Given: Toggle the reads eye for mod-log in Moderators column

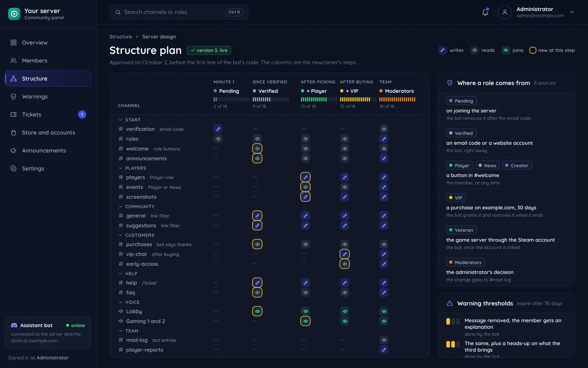Looking at the screenshot, I should point(384,340).
